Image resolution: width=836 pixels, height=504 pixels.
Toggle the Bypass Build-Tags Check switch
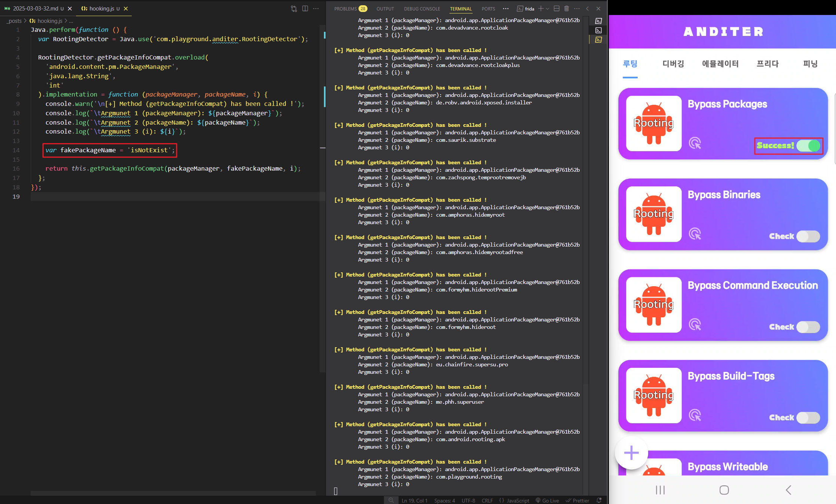[808, 418]
